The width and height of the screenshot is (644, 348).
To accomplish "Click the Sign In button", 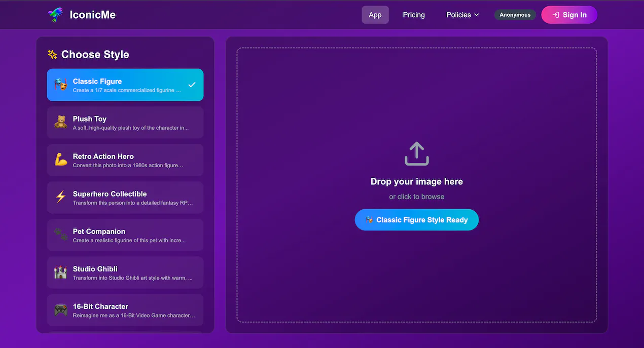I will click(x=569, y=15).
